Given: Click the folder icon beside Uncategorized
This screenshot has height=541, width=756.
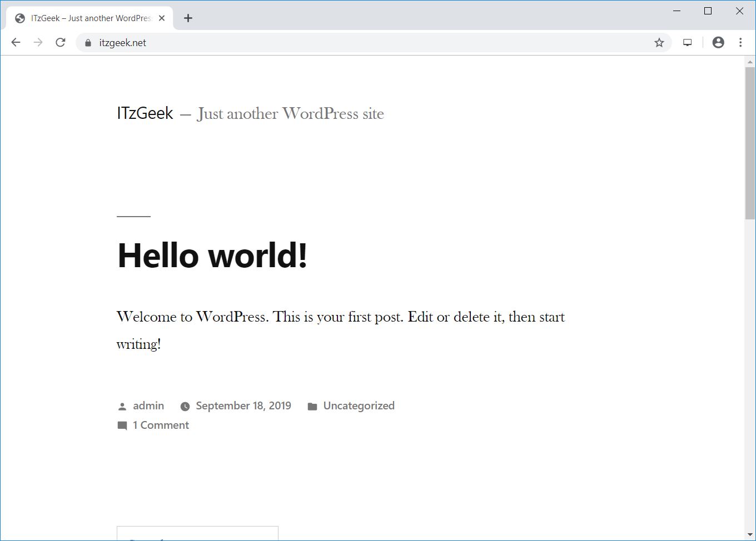Looking at the screenshot, I should coord(312,407).
